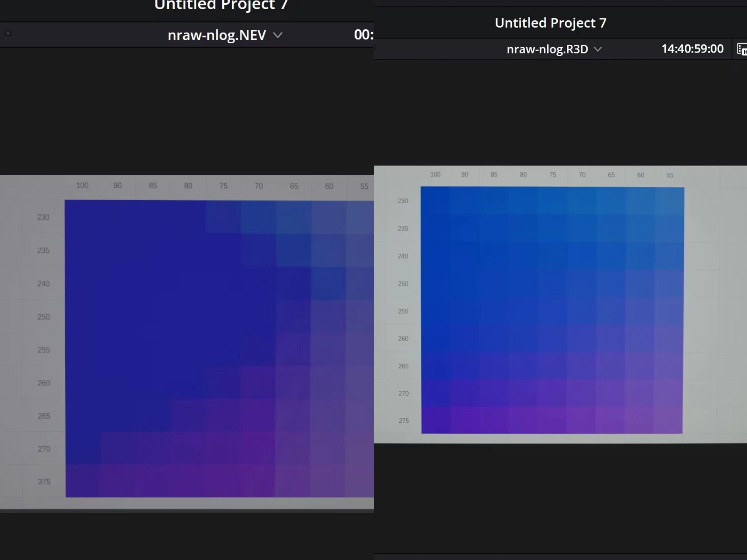Click the 80 column label in the NEV viewer
This screenshot has height=560, width=747.
click(x=188, y=186)
